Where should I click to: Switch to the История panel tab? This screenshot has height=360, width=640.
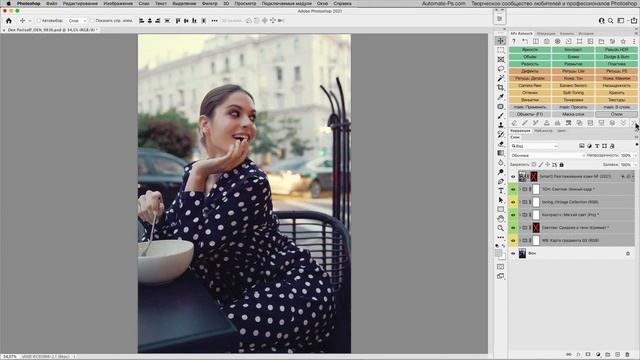tap(586, 33)
